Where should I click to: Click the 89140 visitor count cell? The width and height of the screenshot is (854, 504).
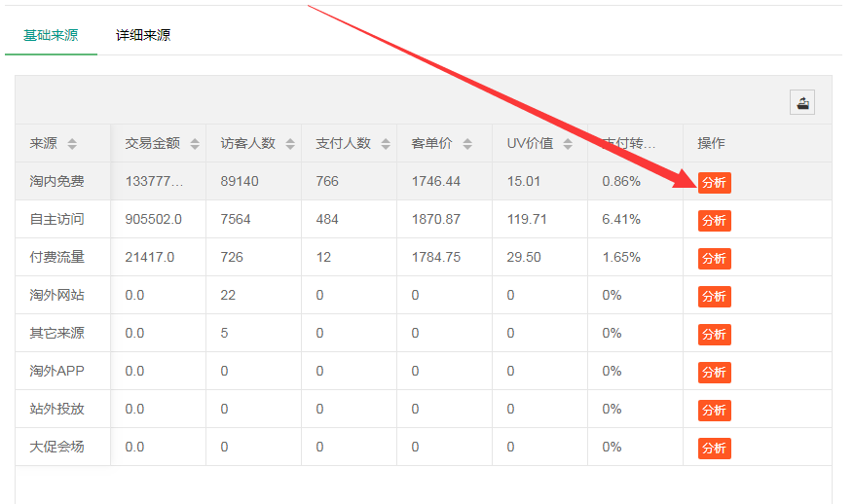click(x=254, y=181)
